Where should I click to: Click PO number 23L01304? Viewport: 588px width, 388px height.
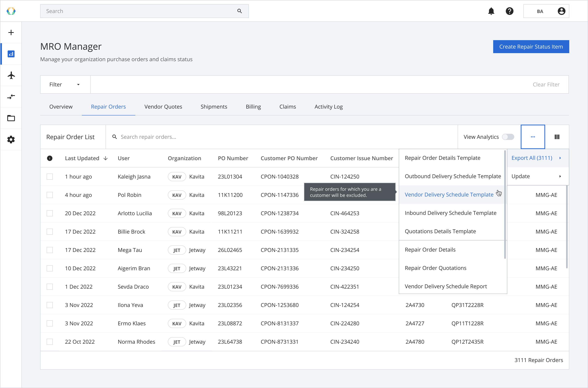point(230,177)
